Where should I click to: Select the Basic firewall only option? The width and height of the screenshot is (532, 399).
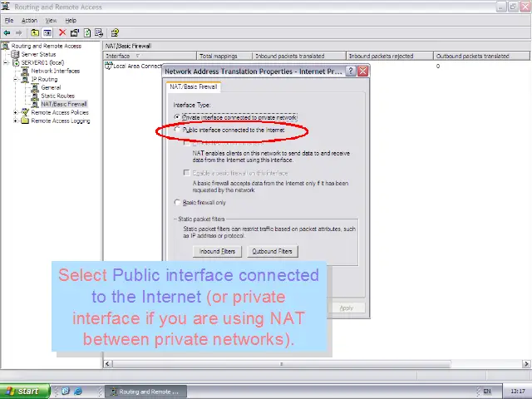(x=177, y=203)
